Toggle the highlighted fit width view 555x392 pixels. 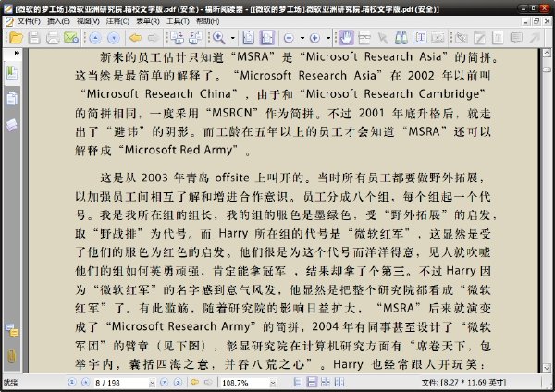267,38
